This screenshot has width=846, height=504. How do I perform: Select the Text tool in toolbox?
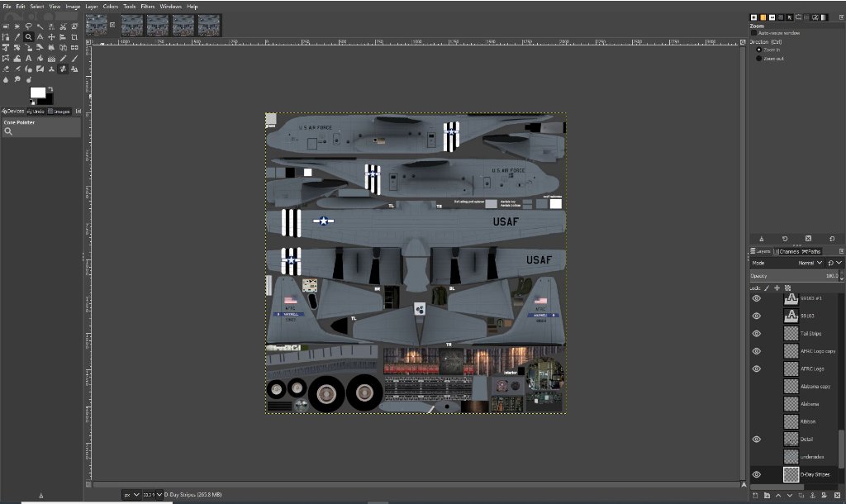pyautogui.click(x=28, y=59)
